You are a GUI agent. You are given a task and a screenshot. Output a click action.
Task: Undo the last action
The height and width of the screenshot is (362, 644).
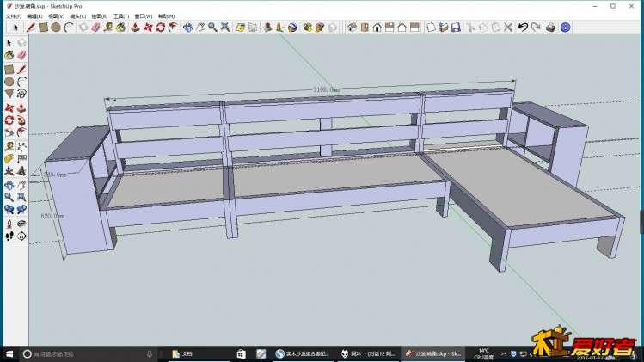(x=522, y=28)
